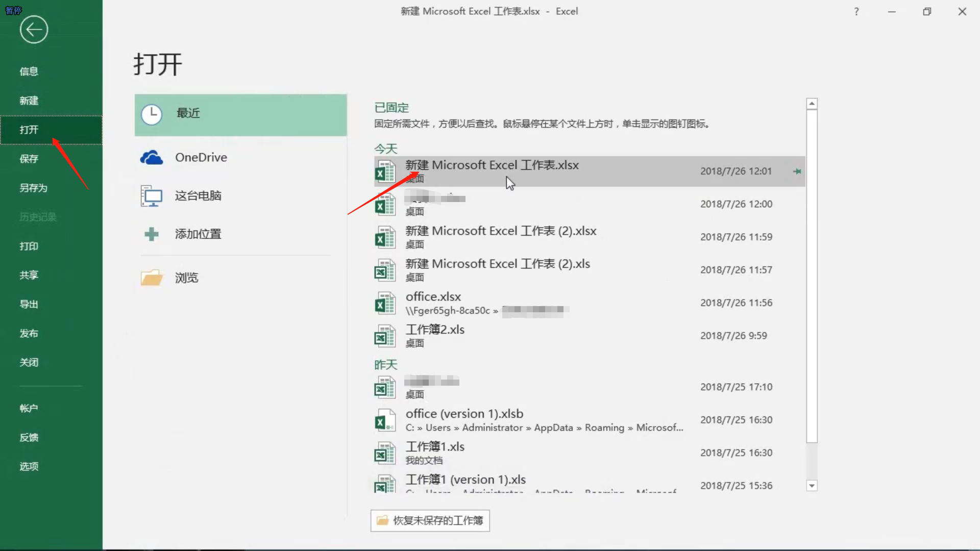The image size is (980, 551).
Task: Click the scroll up arrow of file list
Action: 812,104
